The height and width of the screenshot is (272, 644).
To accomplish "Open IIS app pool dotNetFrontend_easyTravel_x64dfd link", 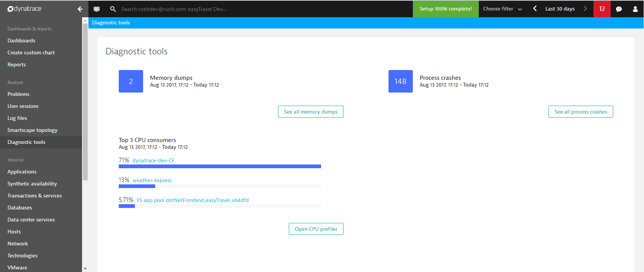I will 193,200.
